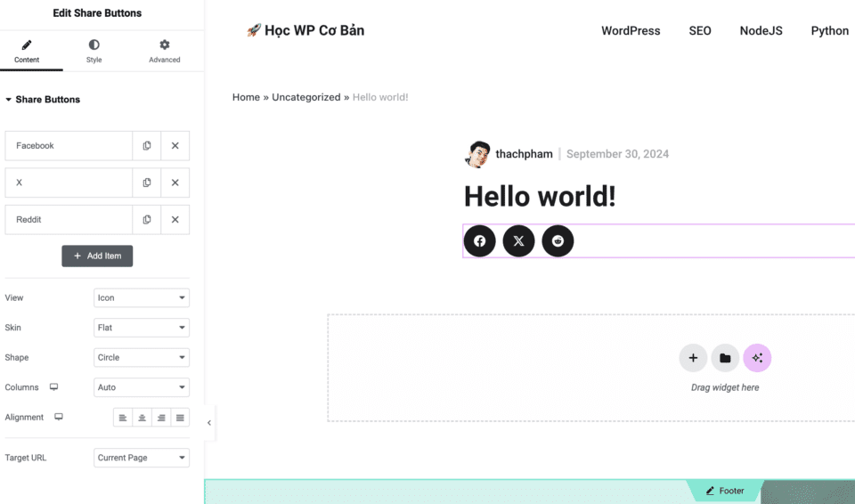Switch to the Advanced tab
This screenshot has height=504, width=855.
tap(164, 52)
